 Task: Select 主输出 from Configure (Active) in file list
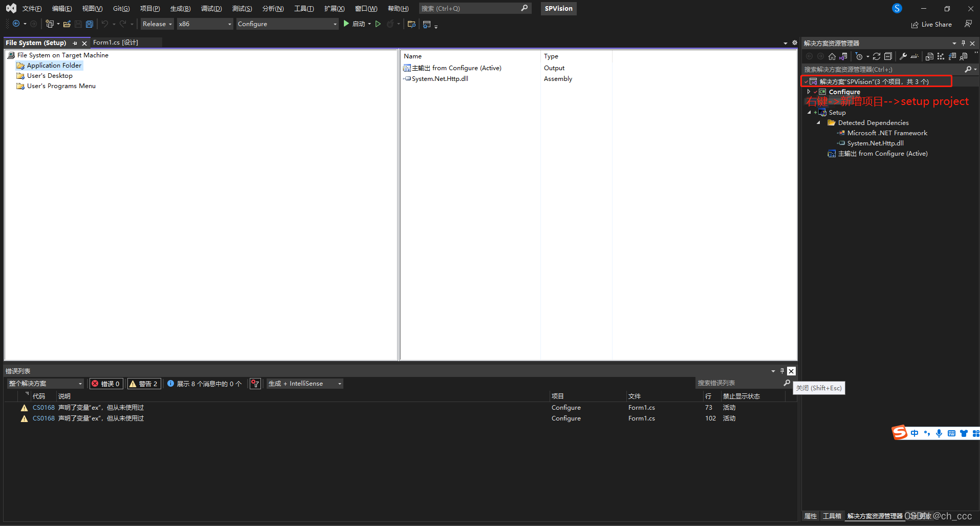(452, 68)
